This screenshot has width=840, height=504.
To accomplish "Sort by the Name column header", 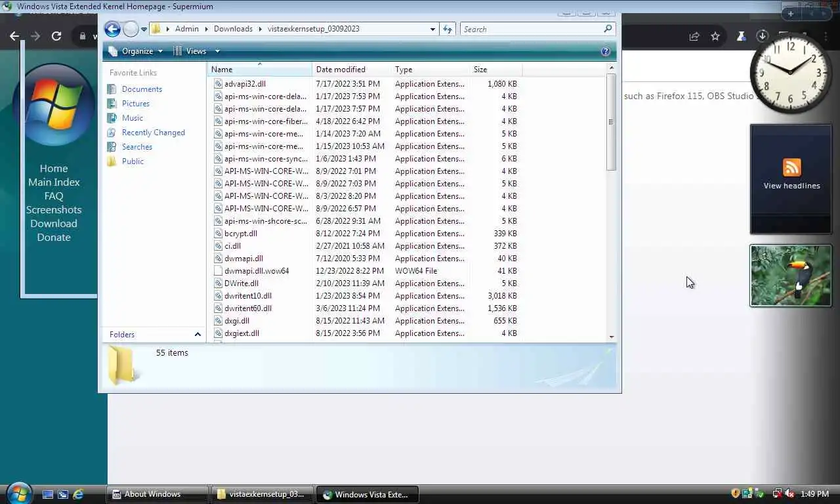I will point(260,70).
